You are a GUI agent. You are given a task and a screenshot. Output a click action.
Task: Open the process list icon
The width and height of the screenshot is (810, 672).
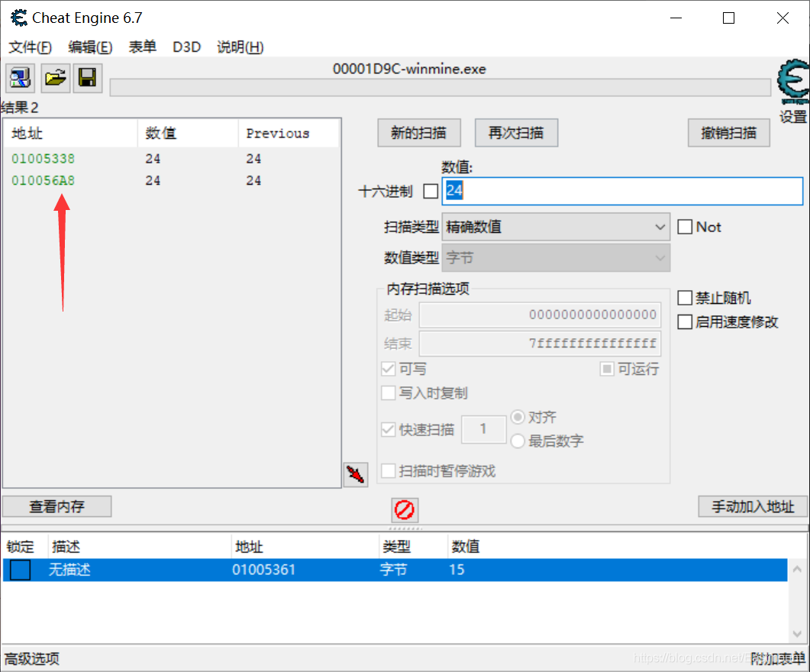tap(20, 78)
